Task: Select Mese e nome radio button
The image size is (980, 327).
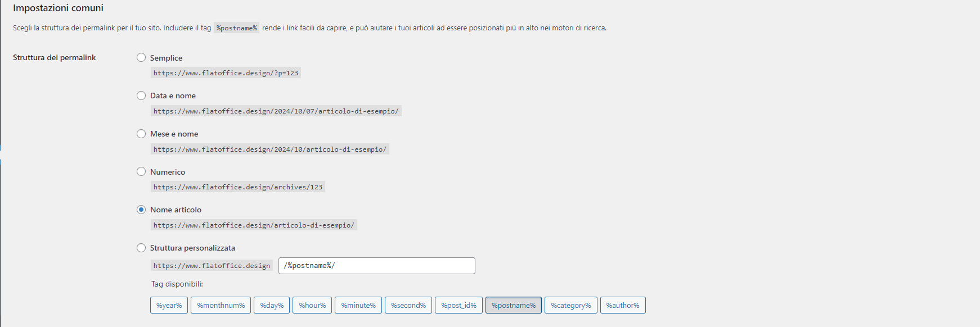Action: click(141, 134)
